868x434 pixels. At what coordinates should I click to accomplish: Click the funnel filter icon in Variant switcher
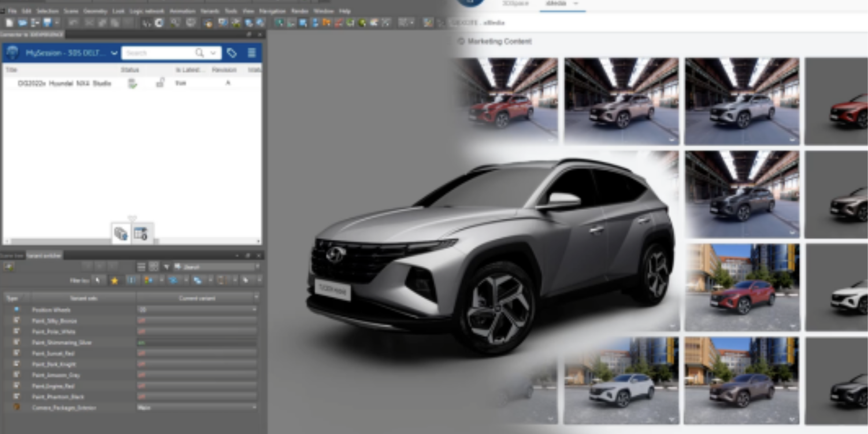pyautogui.click(x=166, y=267)
